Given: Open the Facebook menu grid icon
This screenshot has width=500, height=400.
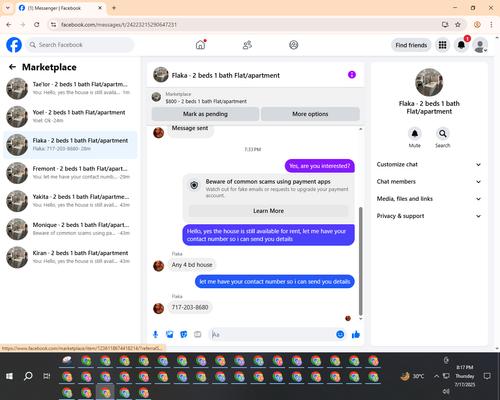Looking at the screenshot, I should (x=442, y=45).
